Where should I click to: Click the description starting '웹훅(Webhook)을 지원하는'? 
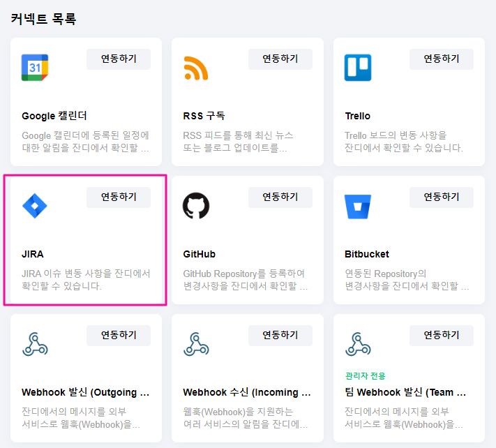click(245, 418)
